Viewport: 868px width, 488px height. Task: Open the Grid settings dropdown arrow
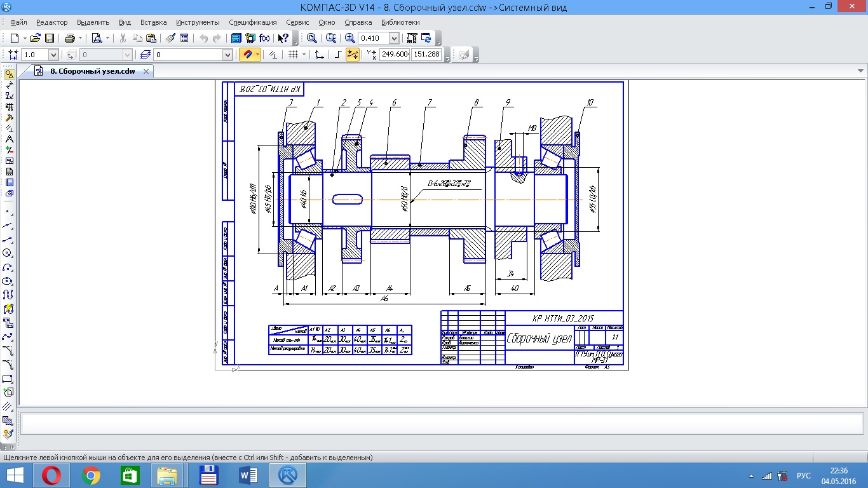[x=304, y=55]
